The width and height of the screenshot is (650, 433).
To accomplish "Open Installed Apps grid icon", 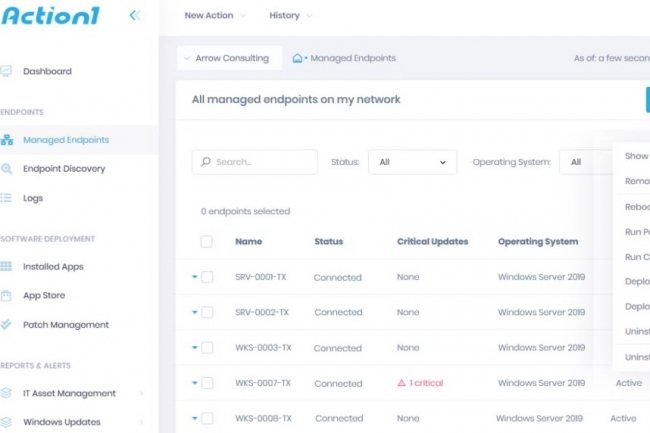I will click(7, 267).
